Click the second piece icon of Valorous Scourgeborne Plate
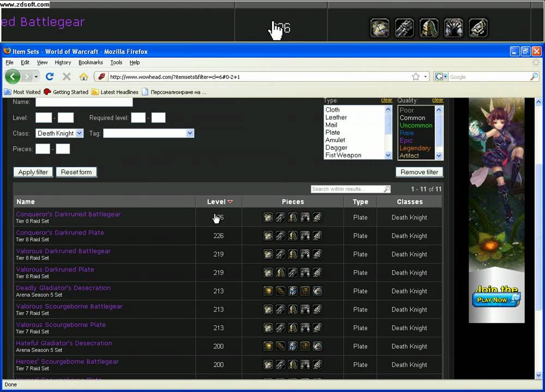This screenshot has width=545, height=392. click(281, 328)
